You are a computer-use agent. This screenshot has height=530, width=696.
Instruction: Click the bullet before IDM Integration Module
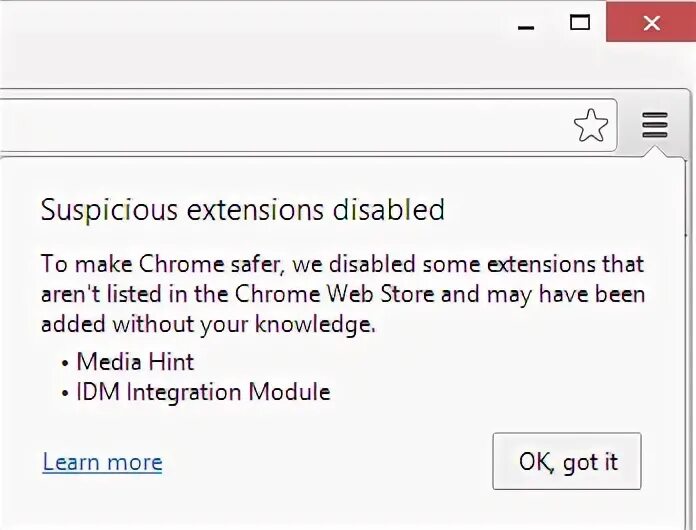65,393
